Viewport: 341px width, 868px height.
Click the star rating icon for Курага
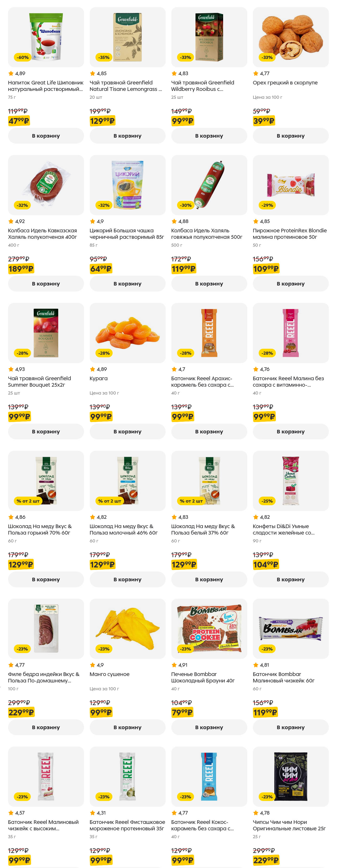92,369
